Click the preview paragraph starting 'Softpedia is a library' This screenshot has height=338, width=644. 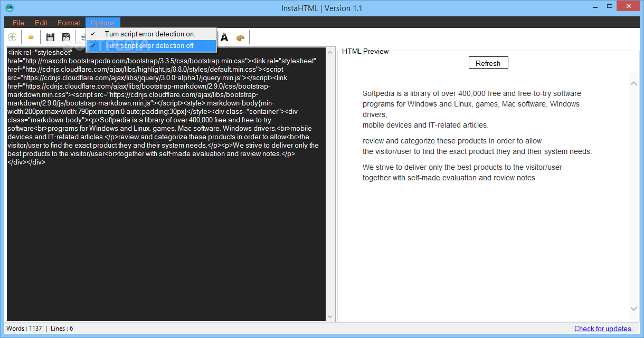coord(472,109)
